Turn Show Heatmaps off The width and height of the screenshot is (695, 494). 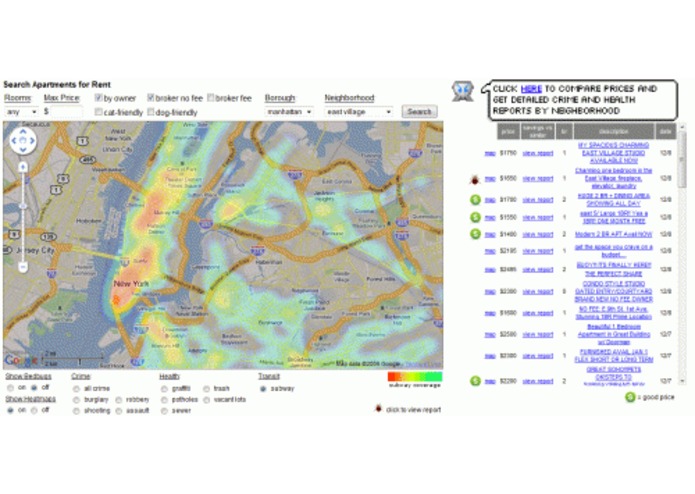click(x=34, y=410)
